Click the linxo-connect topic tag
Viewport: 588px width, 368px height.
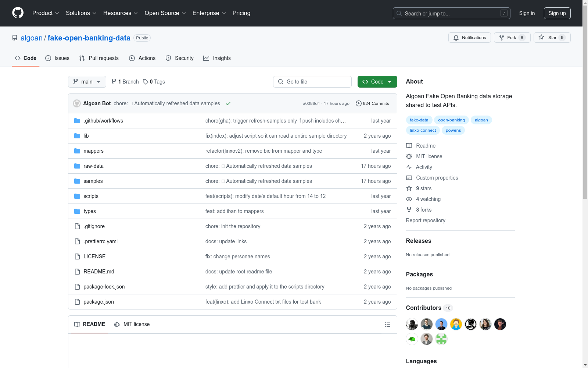click(423, 130)
